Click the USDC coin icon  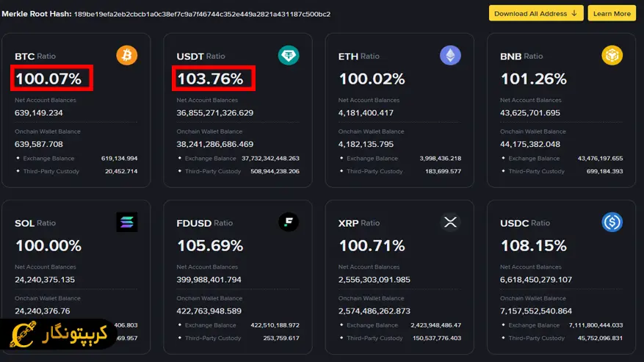612,222
